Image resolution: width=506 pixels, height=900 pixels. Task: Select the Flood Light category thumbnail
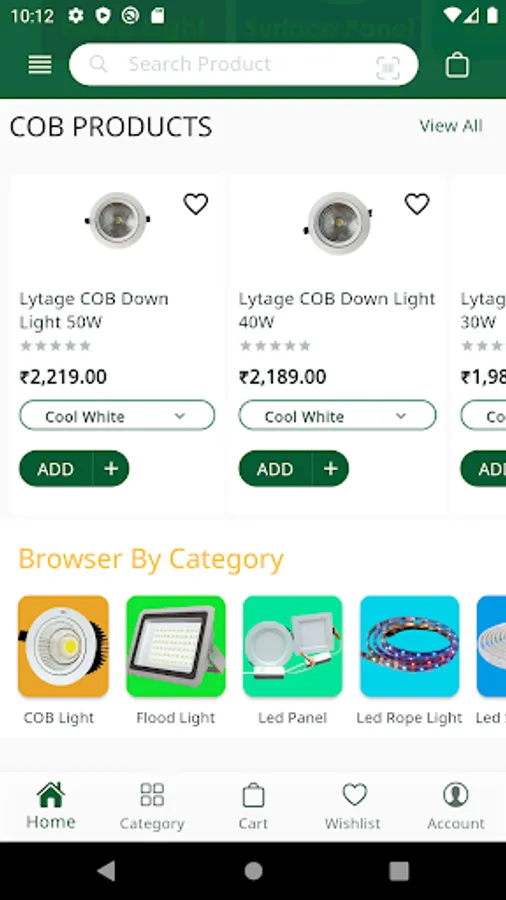[176, 646]
